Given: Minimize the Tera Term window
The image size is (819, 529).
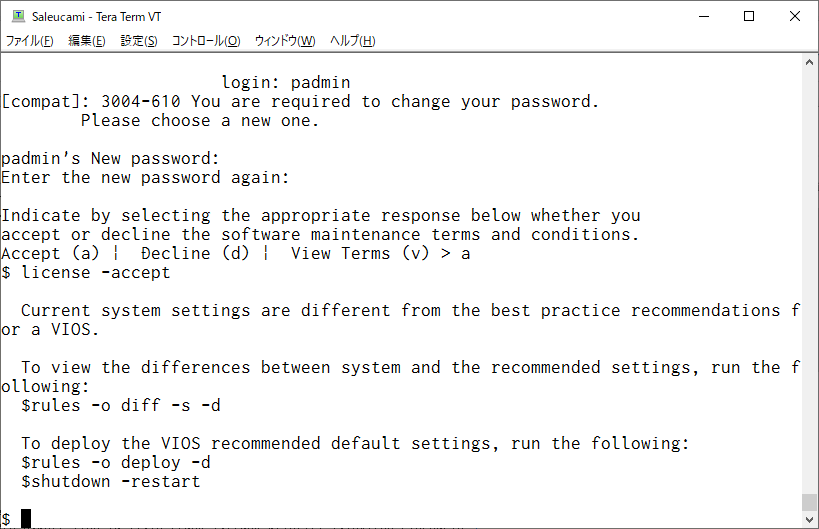Looking at the screenshot, I should tap(704, 16).
